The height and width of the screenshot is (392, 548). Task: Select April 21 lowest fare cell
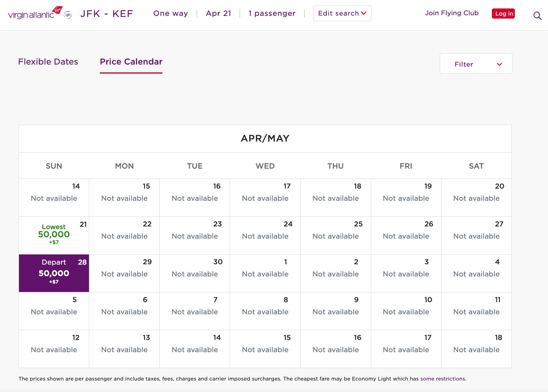coord(54,235)
